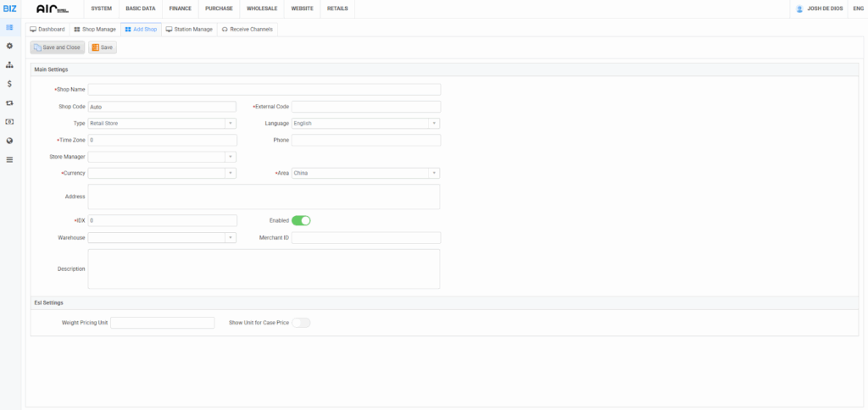Click the hamburger lines icon at the sidebar bottom
Image resolution: width=868 pixels, height=410 pixels.
pos(9,159)
